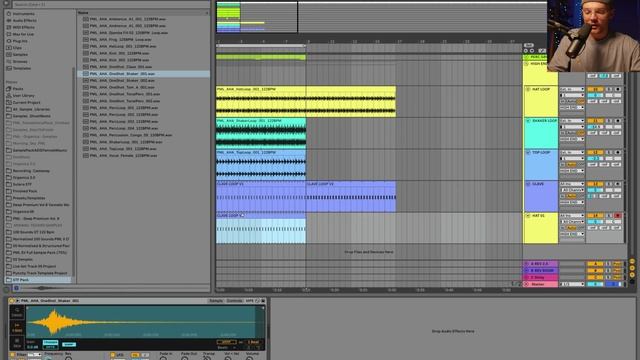
Task: Open HAT 01 input type dropdown
Action: tap(572, 216)
